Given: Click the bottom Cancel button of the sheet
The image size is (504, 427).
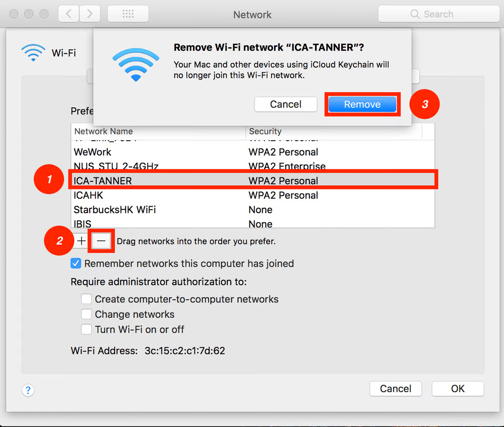Looking at the screenshot, I should (x=395, y=389).
